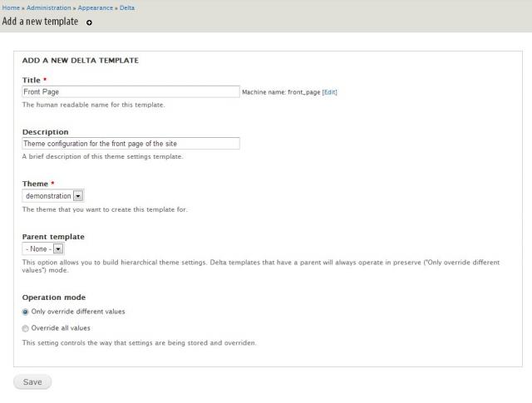Click 'This option allows you to build hierarchical' text

coord(261,266)
